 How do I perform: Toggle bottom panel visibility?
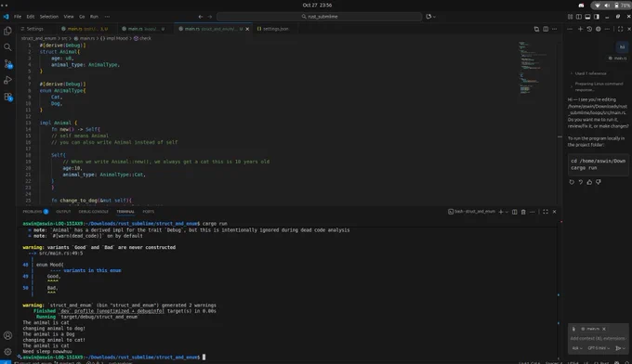(x=587, y=17)
